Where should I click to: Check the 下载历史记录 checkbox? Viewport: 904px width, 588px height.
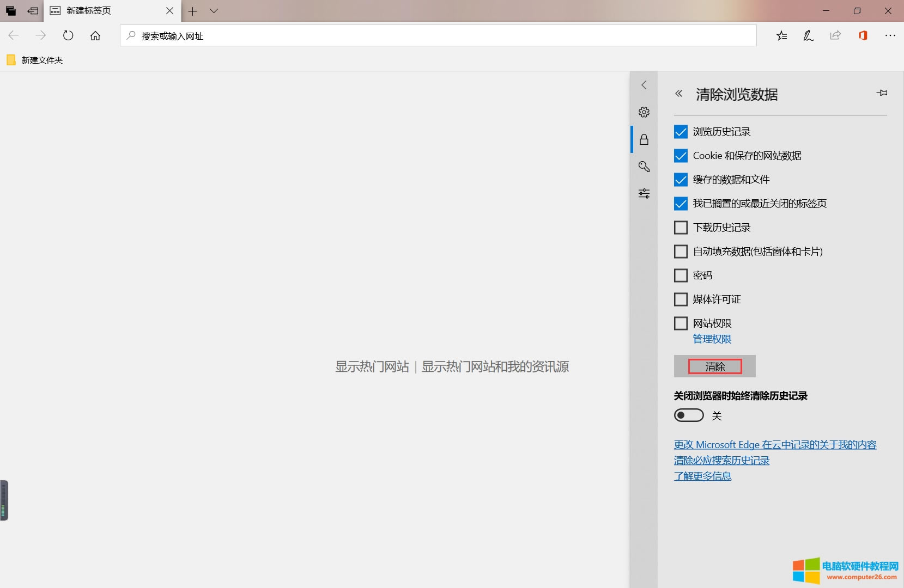[681, 227]
